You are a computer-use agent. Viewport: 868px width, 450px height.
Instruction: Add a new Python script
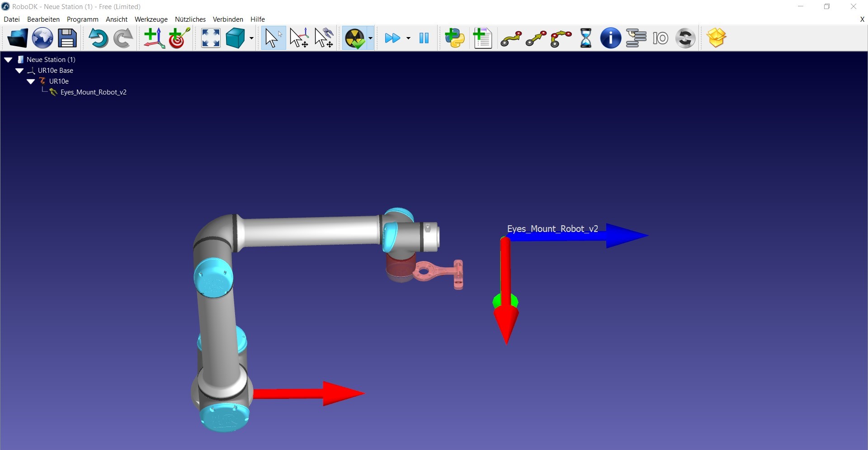coord(455,38)
